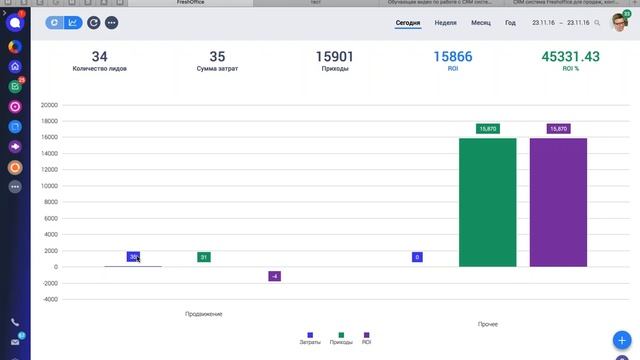
Task: Click the blue plus add button
Action: 622,340
